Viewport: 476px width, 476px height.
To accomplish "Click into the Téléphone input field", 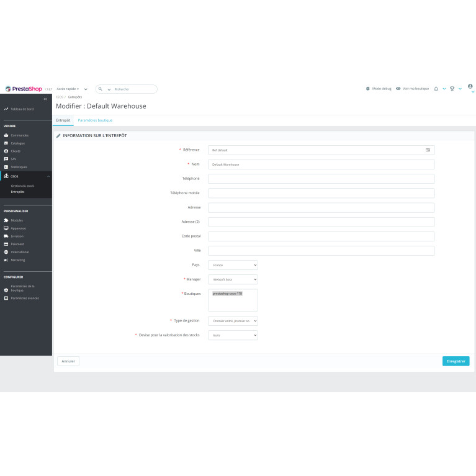I will tap(321, 179).
